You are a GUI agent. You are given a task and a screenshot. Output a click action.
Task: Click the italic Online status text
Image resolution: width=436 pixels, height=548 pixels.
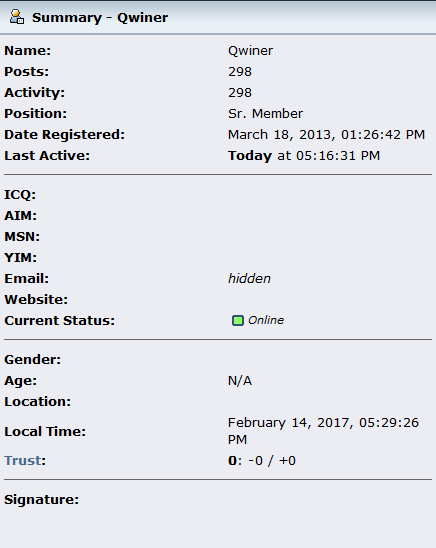tap(266, 320)
